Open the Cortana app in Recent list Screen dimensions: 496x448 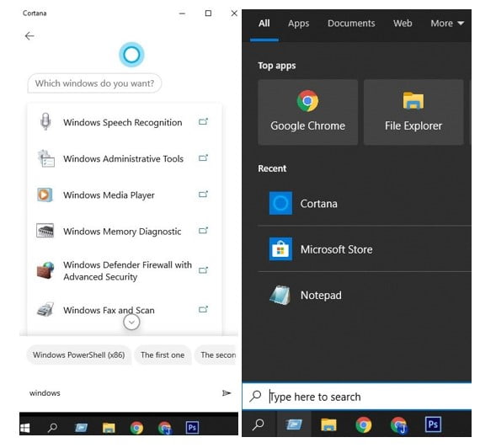[x=364, y=204]
